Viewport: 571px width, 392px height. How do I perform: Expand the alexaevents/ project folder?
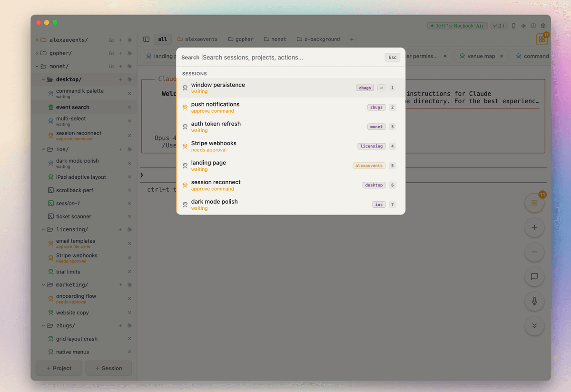point(37,40)
